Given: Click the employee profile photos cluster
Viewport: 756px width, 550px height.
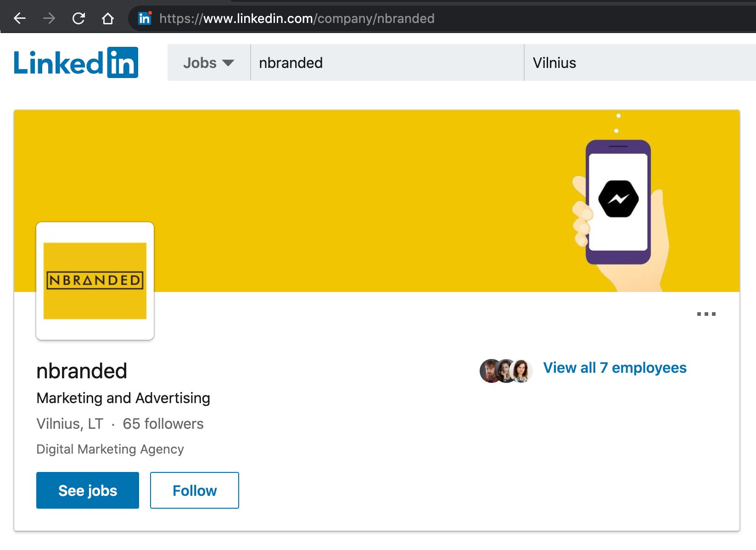Looking at the screenshot, I should point(506,371).
